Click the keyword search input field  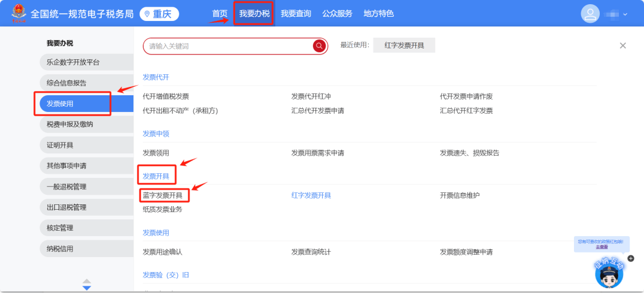click(227, 46)
